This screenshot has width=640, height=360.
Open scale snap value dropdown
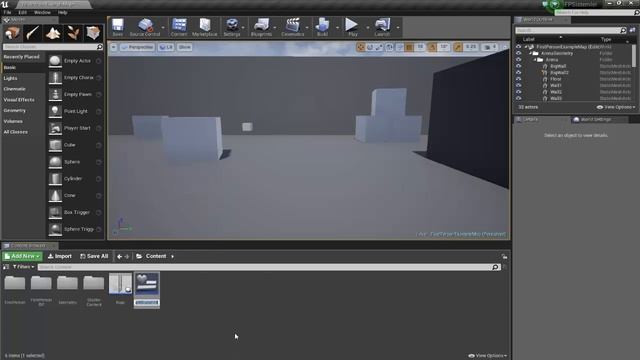(471, 47)
